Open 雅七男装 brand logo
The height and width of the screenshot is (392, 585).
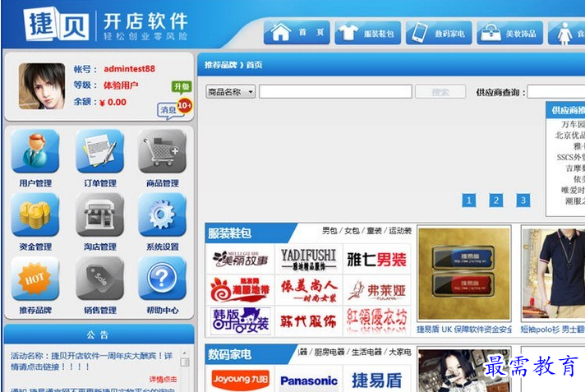pos(376,259)
